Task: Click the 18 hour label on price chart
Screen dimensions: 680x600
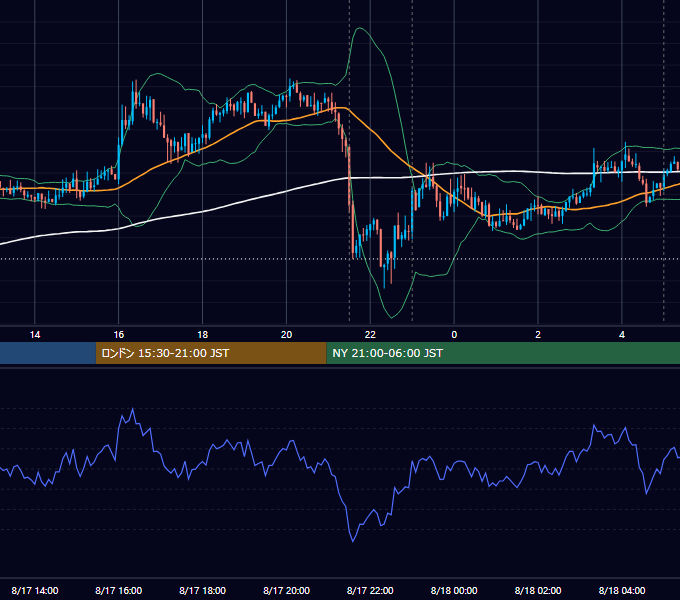Action: 203,335
